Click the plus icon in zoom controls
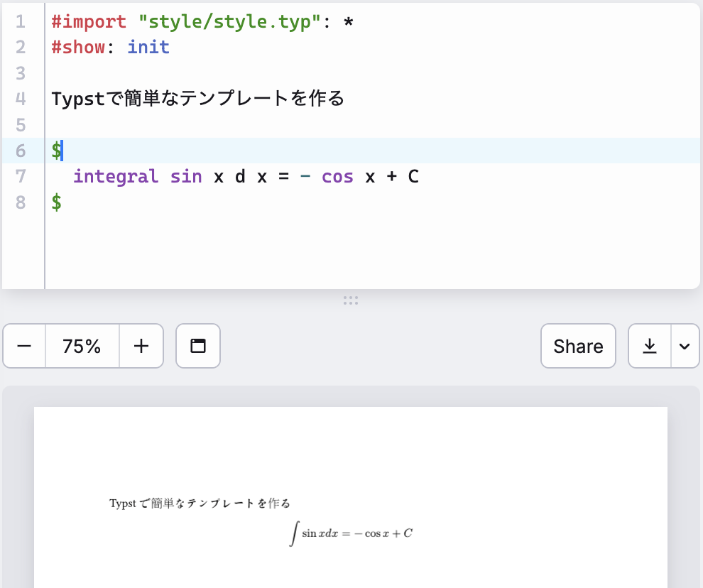 point(141,346)
